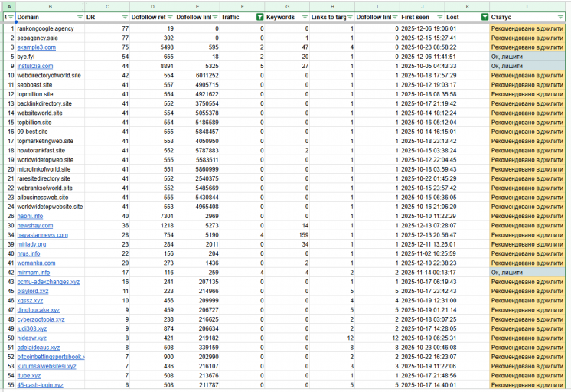This screenshot has width=571, height=392.
Task: Open the ltube.xyz link
Action: click(29, 376)
